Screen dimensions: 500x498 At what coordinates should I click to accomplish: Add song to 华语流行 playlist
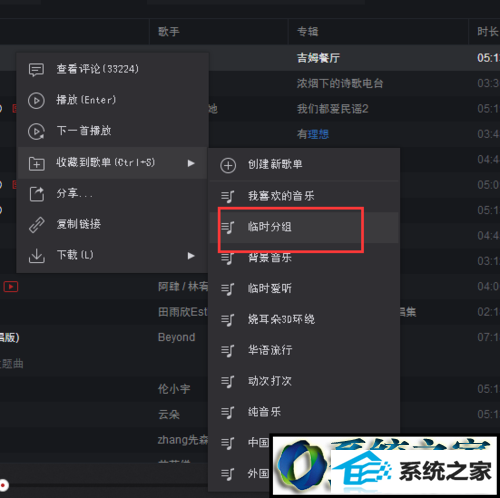[x=304, y=350]
